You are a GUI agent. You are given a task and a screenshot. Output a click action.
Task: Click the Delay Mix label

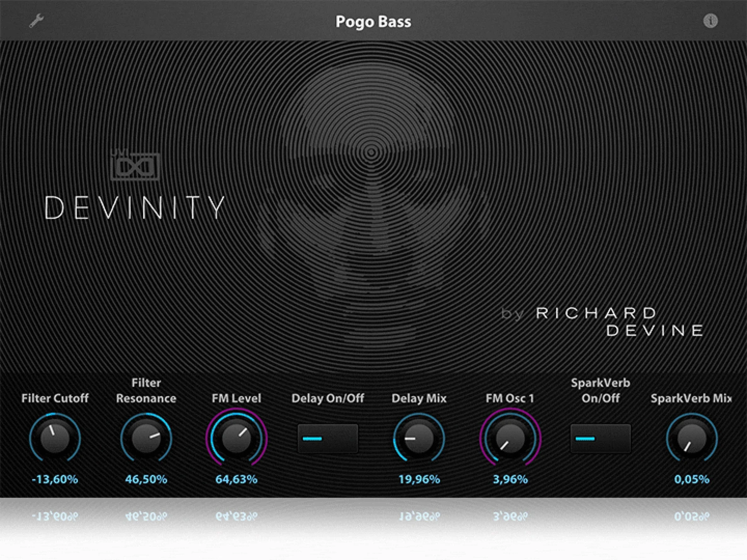click(419, 398)
